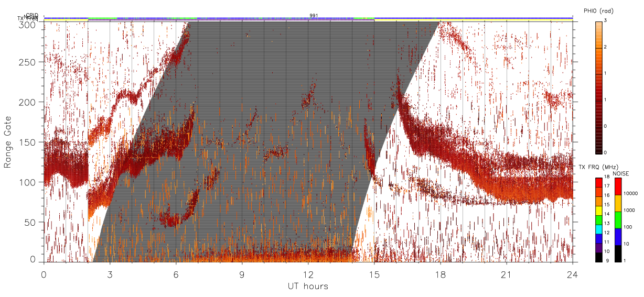Click the green NOISE legend swatch
Screen dimensions: 644x297
[x=618, y=220]
